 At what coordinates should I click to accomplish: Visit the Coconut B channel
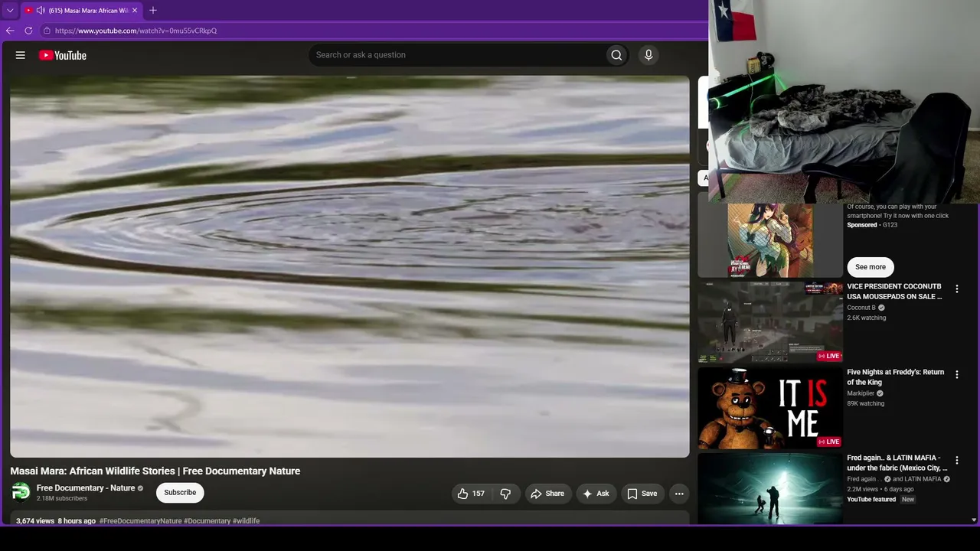click(861, 308)
